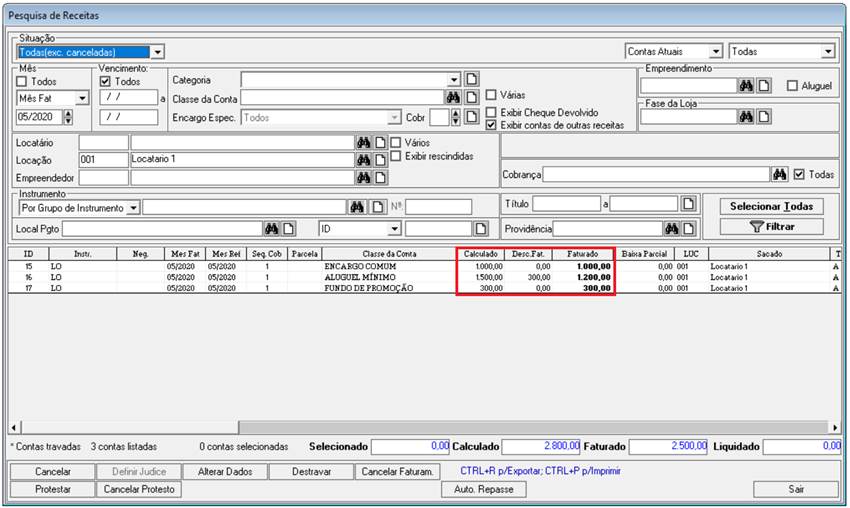Enable the Vários checkbox near Locatário
850x508 pixels.
[396, 143]
